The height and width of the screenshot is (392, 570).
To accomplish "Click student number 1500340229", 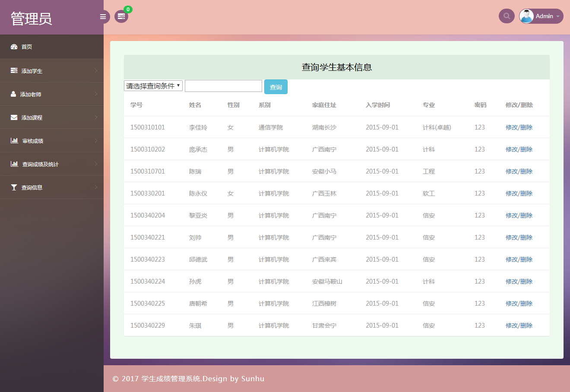I will [x=148, y=326].
